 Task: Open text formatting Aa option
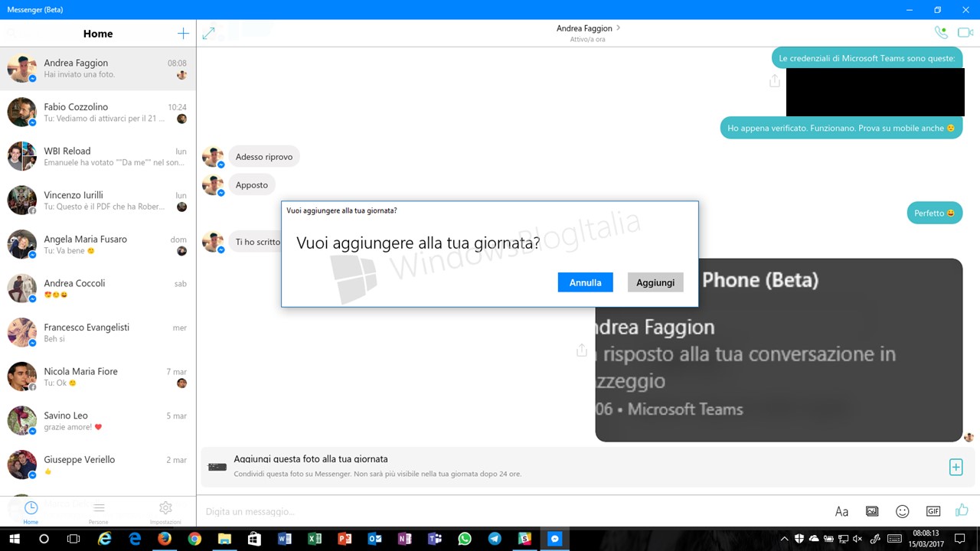(x=841, y=511)
